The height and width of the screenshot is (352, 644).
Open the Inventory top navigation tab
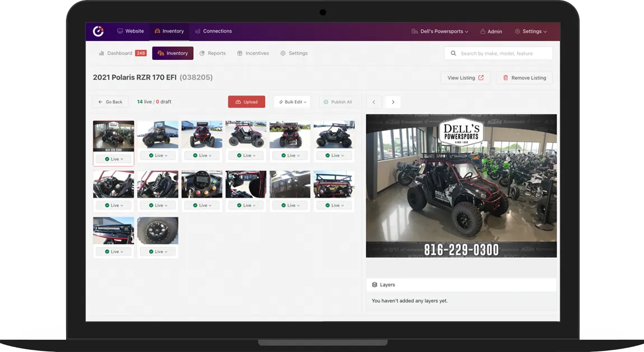pos(169,31)
